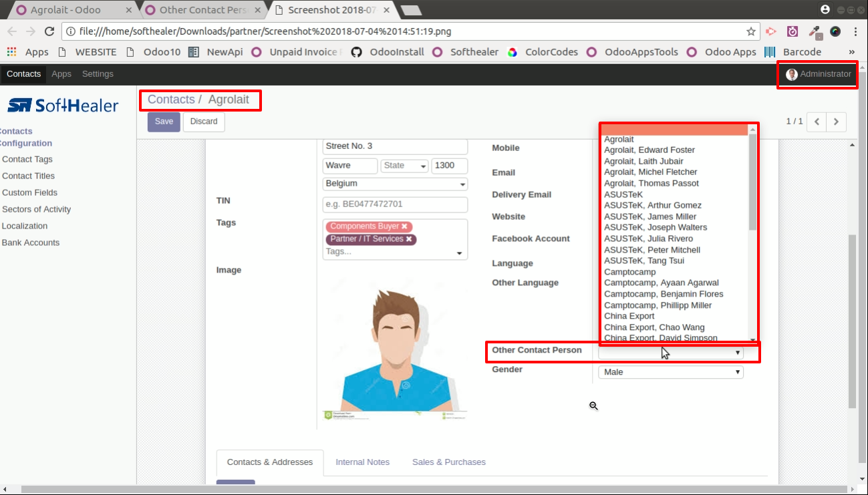Viewport: 868px width, 495px height.
Task: Show hidden bookmarks with the double chevron
Action: coord(852,51)
